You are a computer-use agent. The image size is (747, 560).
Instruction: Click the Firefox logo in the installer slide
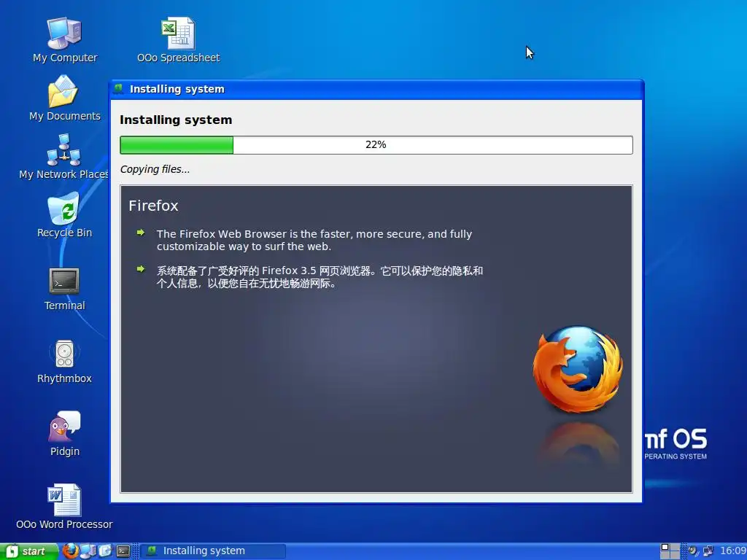point(578,368)
